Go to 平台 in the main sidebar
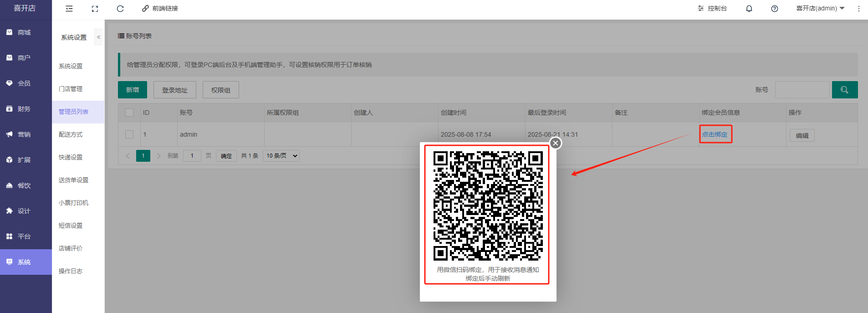 point(26,236)
